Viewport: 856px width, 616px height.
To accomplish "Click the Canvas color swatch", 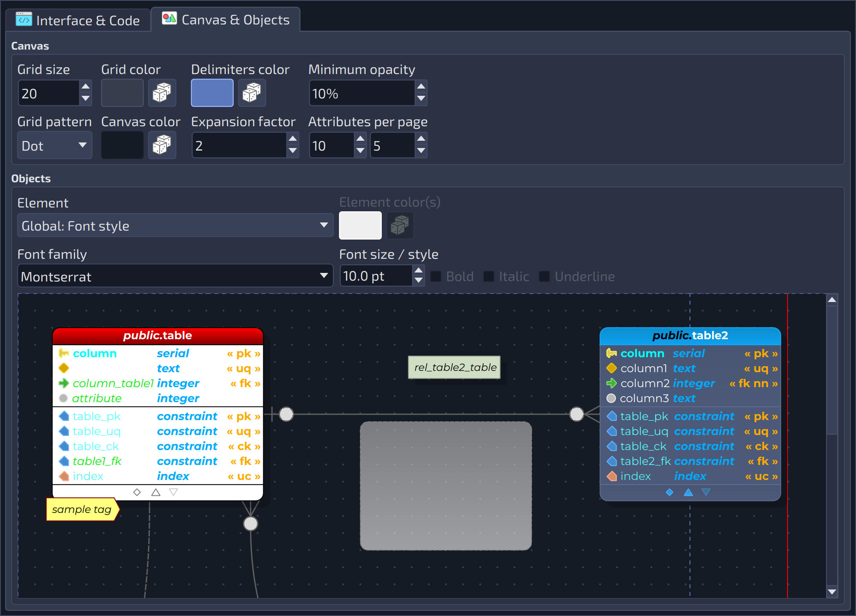I will pyautogui.click(x=122, y=145).
